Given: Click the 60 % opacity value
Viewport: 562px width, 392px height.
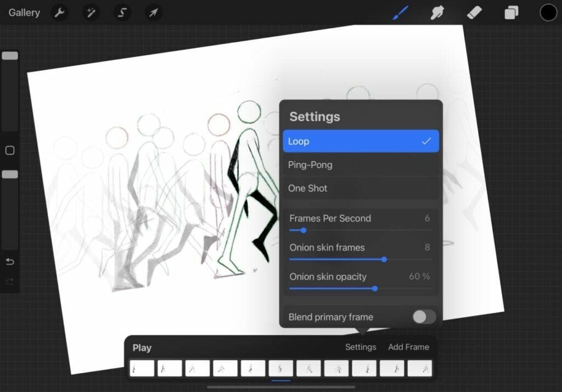Looking at the screenshot, I should coord(419,276).
